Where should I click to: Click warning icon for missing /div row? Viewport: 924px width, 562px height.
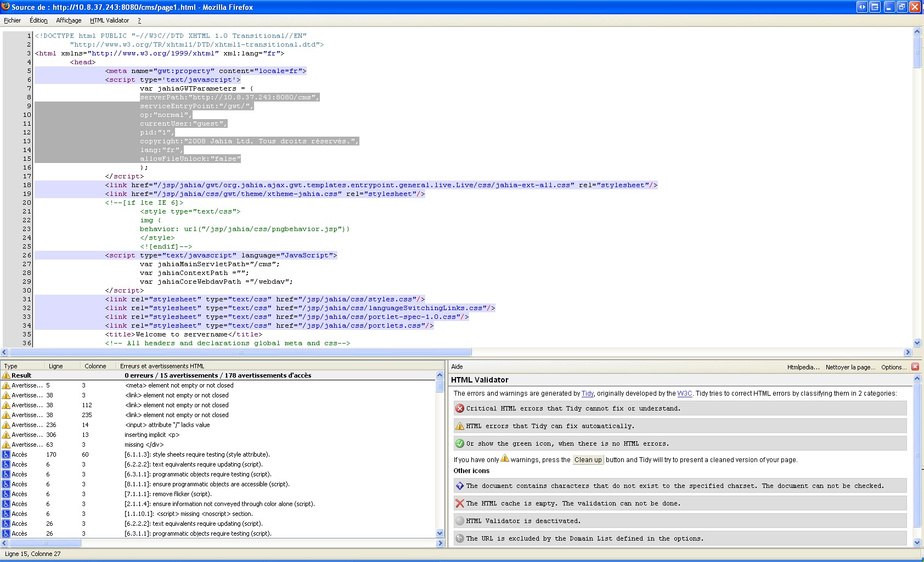(x=6, y=445)
